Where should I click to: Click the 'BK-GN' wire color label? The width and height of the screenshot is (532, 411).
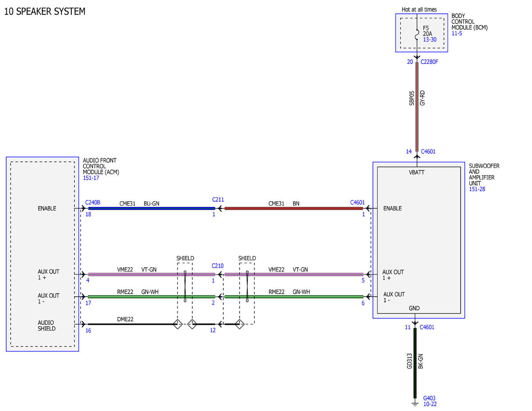(421, 361)
